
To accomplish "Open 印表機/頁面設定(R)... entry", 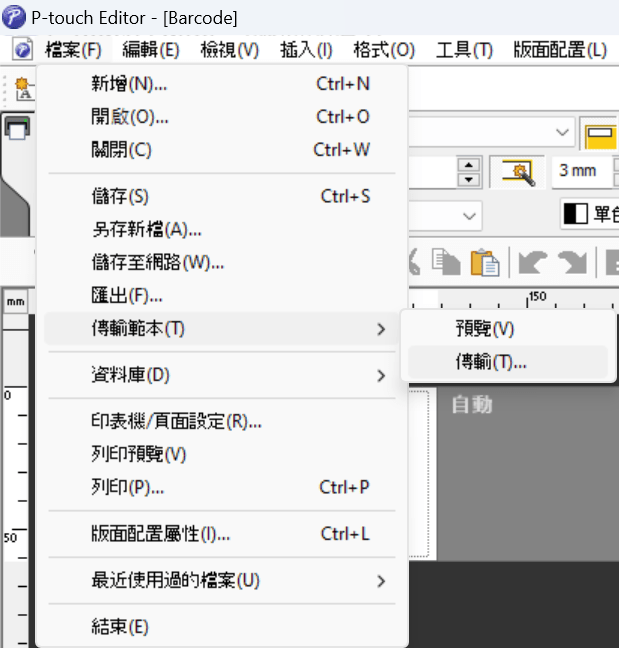I will pos(221,422).
